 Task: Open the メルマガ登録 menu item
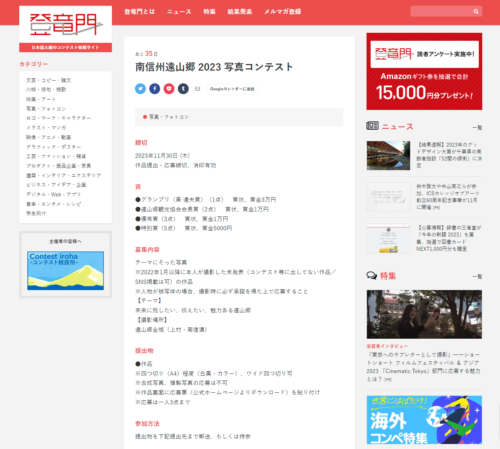[283, 12]
